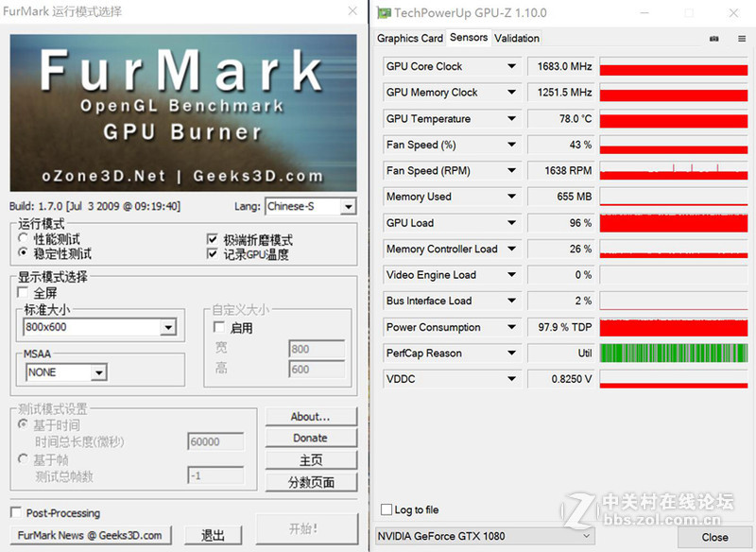Open the PerfCap Reason sensor dropdown

[511, 353]
